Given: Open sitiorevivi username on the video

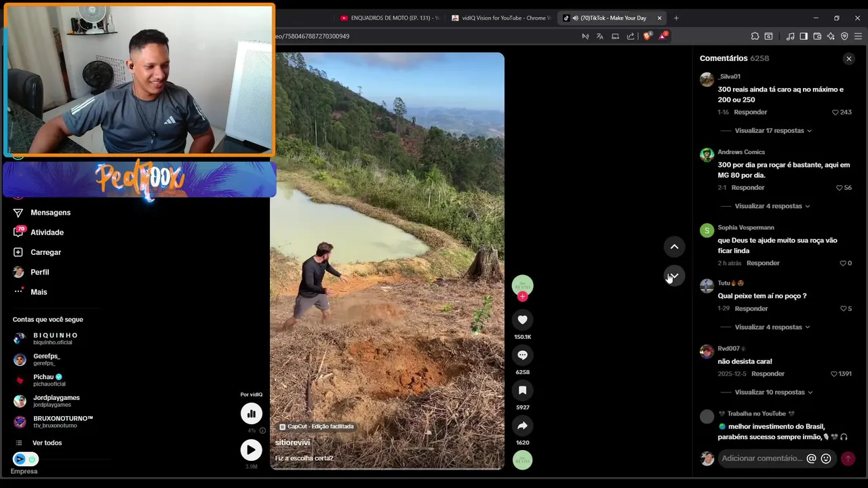Looking at the screenshot, I should (292, 443).
